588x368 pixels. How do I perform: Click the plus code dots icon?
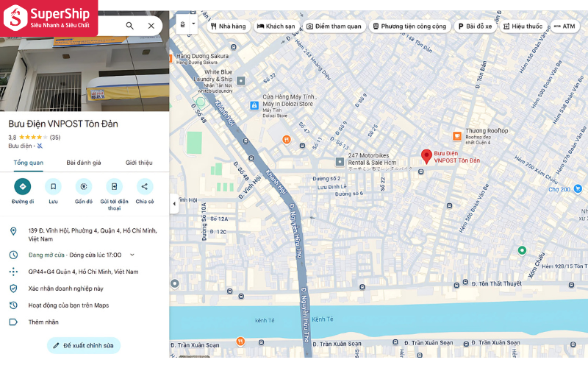coord(13,272)
